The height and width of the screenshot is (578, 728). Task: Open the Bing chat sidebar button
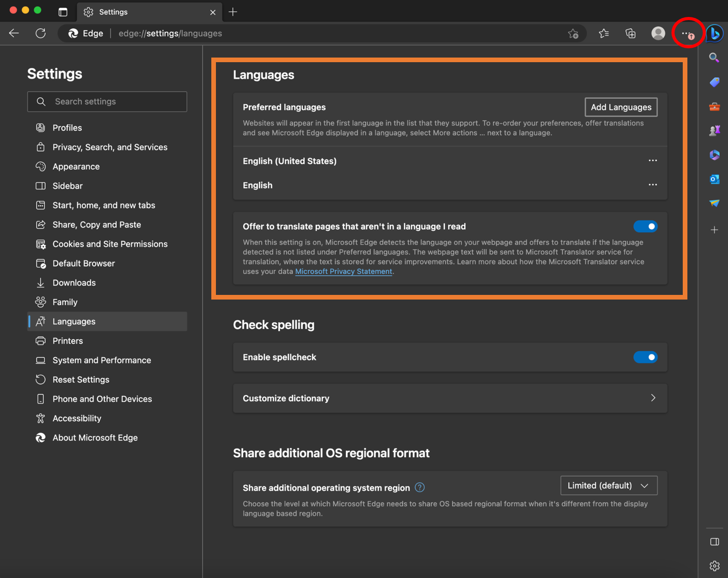pyautogui.click(x=715, y=33)
